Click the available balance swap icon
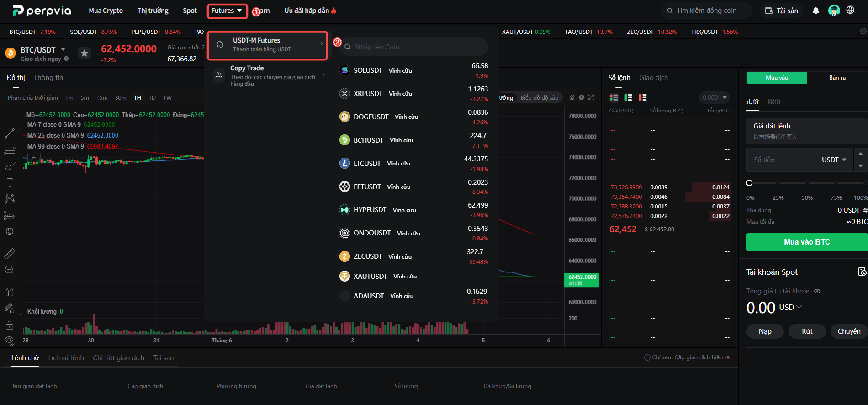The width and height of the screenshot is (868, 405). point(865,210)
